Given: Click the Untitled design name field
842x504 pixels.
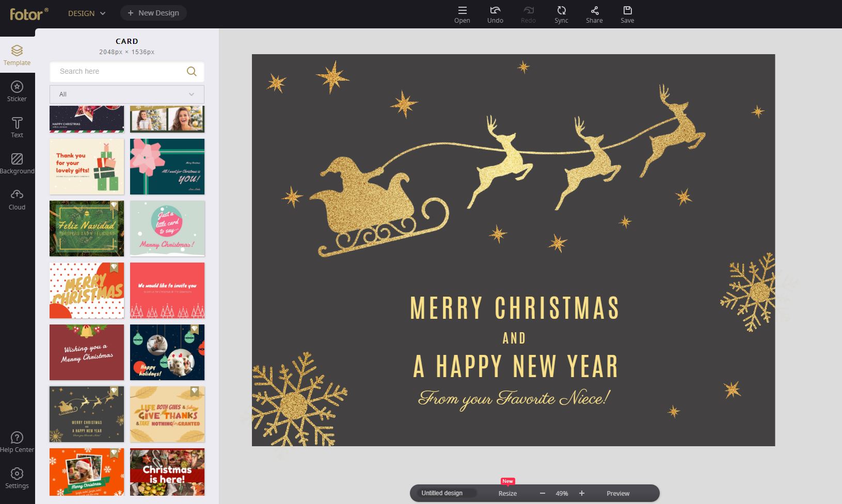Looking at the screenshot, I should (447, 493).
